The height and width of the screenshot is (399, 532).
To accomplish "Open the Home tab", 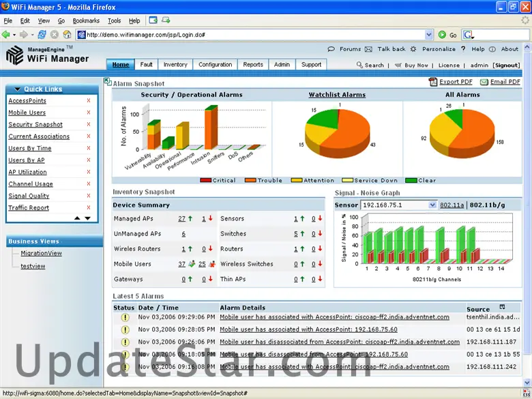I will click(x=121, y=65).
